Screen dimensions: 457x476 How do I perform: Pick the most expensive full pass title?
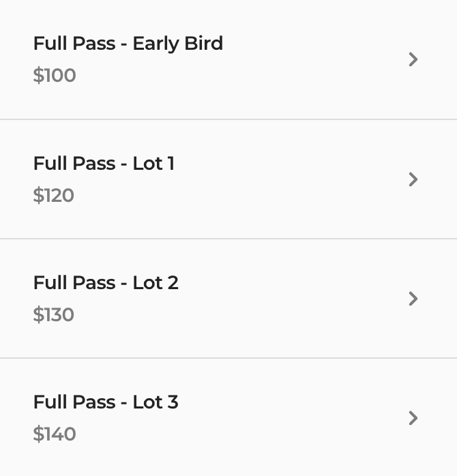click(x=106, y=402)
